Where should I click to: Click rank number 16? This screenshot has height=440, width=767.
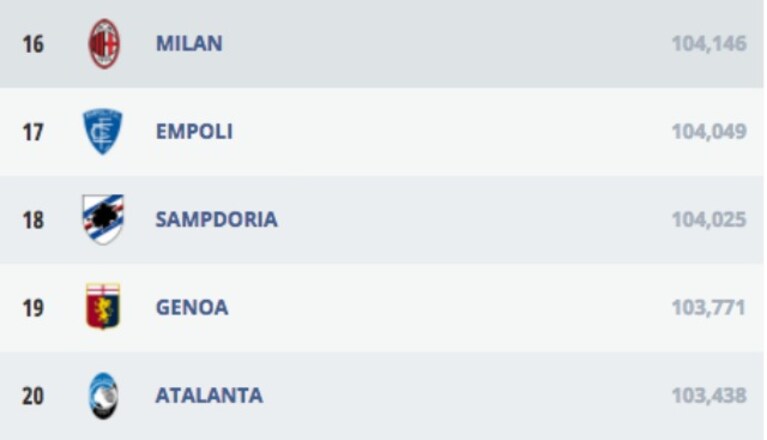point(33,44)
